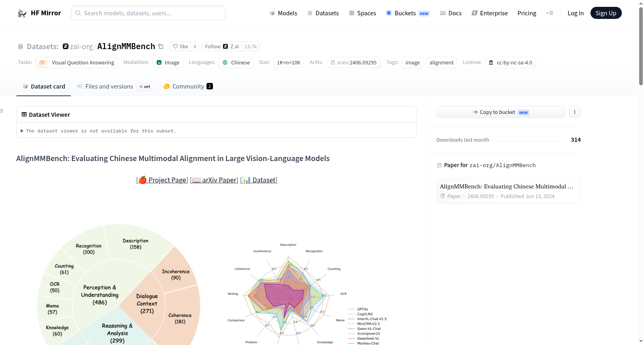Open the zai-org organization link

point(81,46)
